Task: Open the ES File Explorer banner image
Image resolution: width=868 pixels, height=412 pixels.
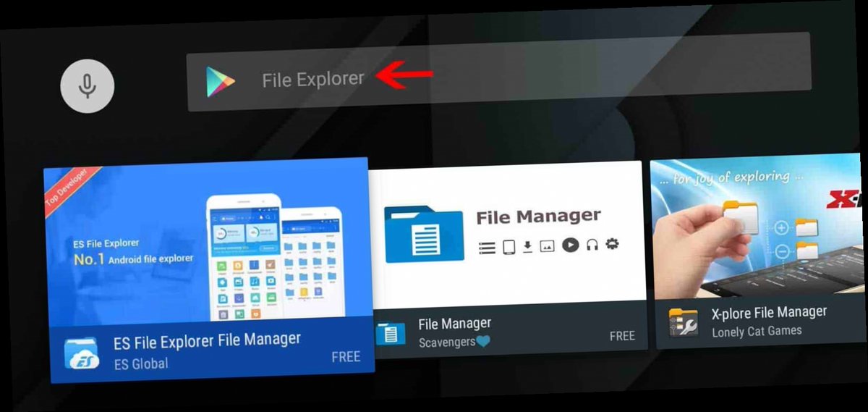Action: click(x=207, y=243)
